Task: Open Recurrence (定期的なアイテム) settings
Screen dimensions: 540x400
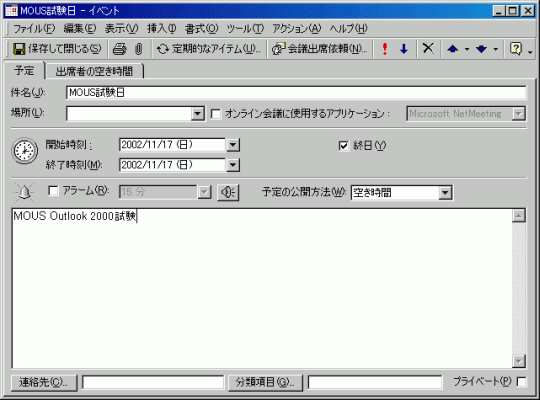Action: click(209, 49)
